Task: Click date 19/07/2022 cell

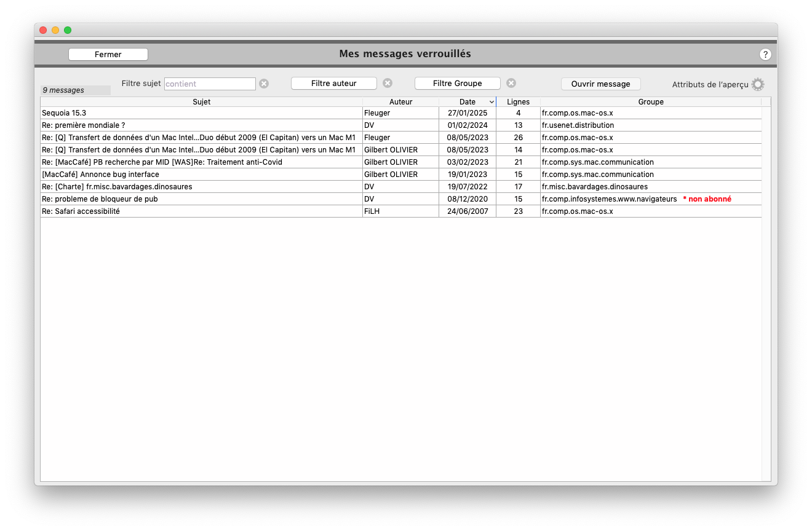Action: [x=468, y=187]
